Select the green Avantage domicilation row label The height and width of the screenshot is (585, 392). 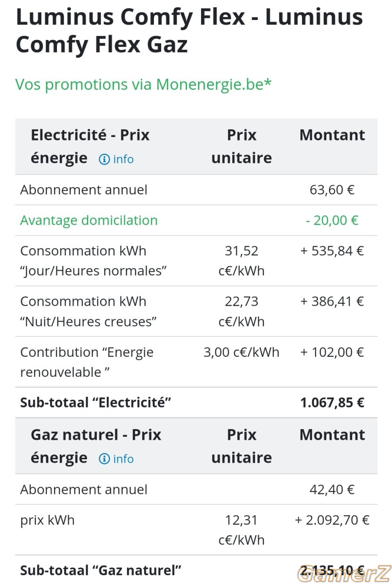(x=89, y=220)
